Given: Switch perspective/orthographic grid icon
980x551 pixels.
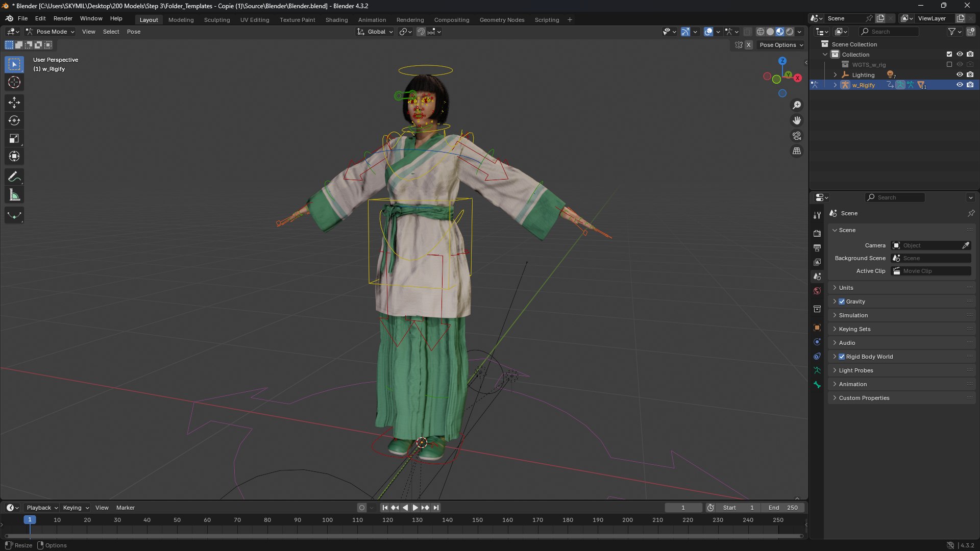Looking at the screenshot, I should pyautogui.click(x=796, y=151).
